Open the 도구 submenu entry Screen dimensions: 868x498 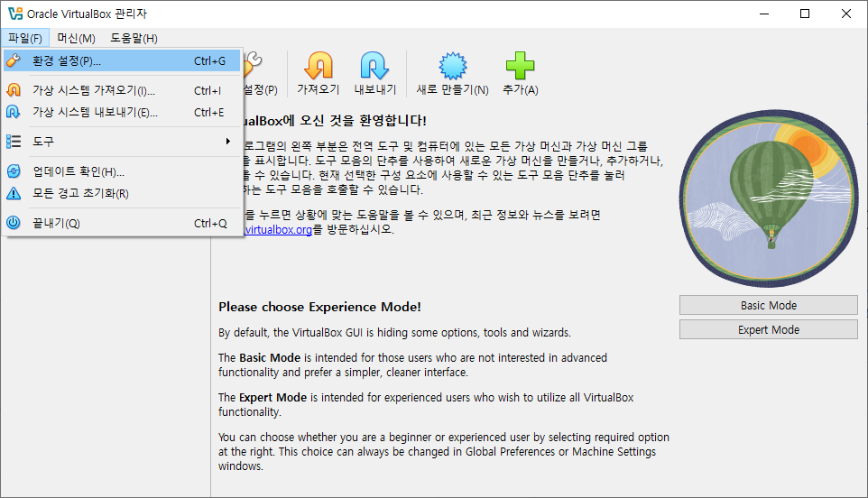[122, 142]
